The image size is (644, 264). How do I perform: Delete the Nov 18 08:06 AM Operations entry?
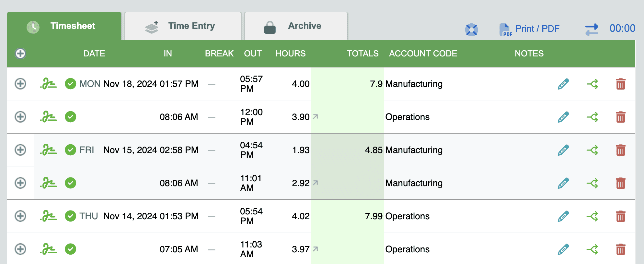coord(620,117)
